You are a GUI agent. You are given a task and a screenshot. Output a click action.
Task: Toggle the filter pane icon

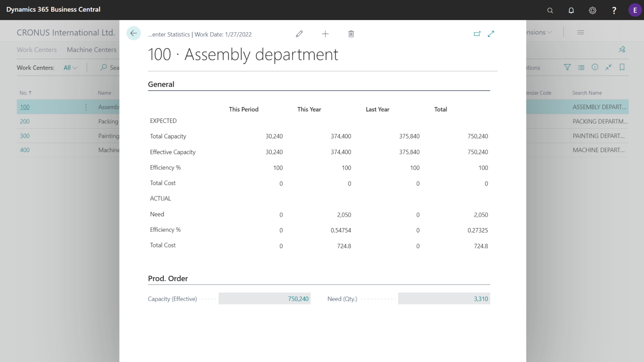pyautogui.click(x=567, y=67)
